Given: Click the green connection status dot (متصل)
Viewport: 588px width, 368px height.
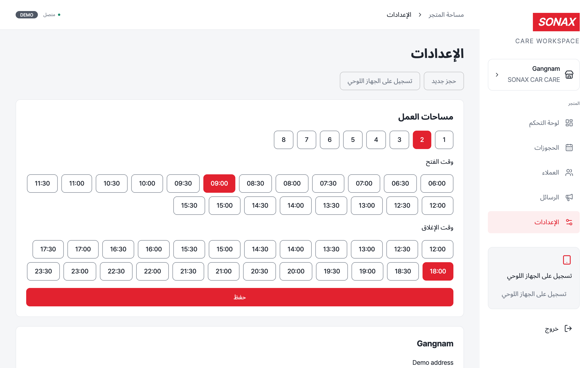Looking at the screenshot, I should click(59, 14).
